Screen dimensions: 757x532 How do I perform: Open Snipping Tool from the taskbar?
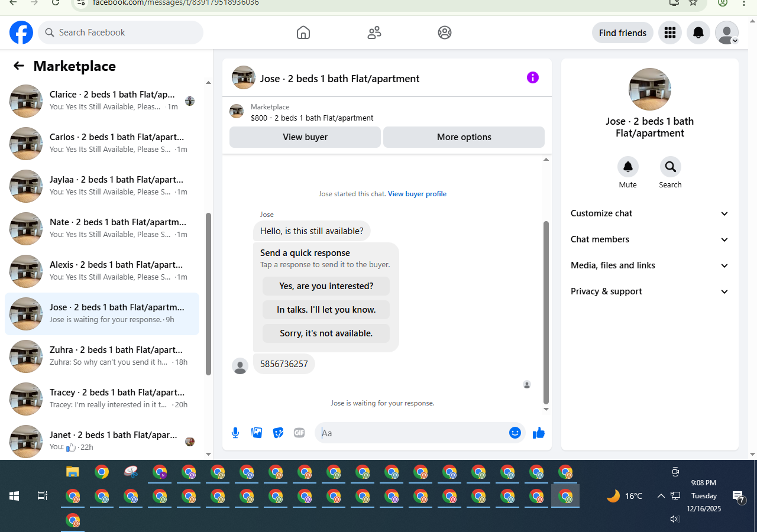(131, 472)
